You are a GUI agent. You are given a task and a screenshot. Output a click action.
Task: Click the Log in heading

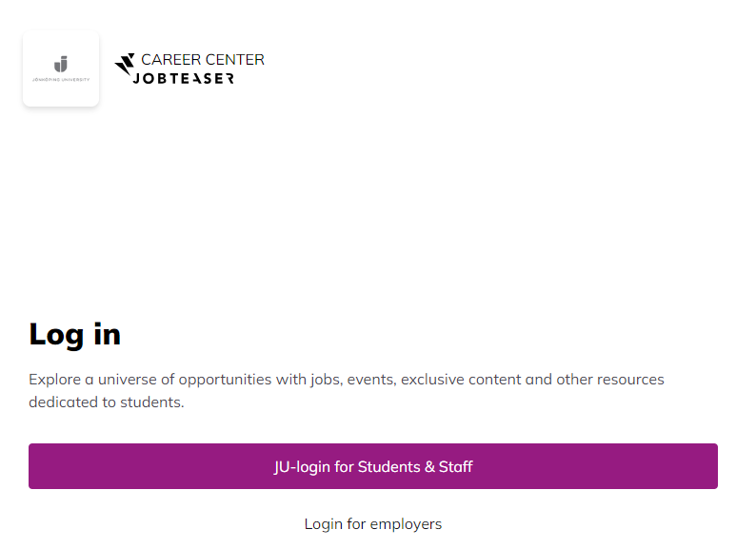(x=74, y=334)
